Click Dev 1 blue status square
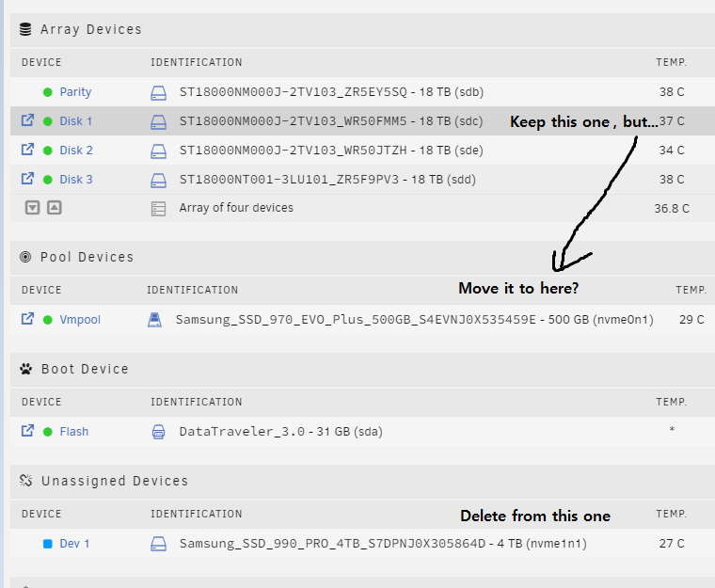Viewport: 715px width, 588px height. [x=47, y=544]
